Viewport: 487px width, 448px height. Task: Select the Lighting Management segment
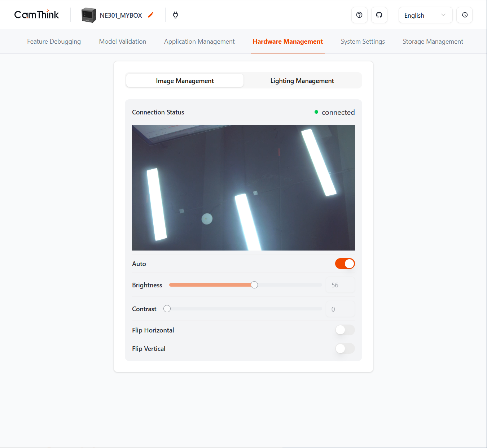coord(302,81)
